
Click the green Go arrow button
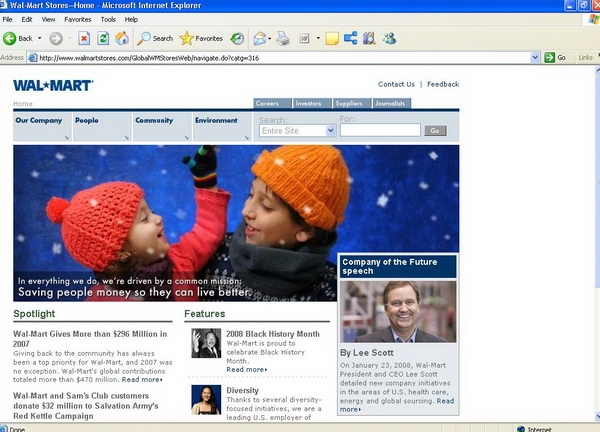[549, 58]
